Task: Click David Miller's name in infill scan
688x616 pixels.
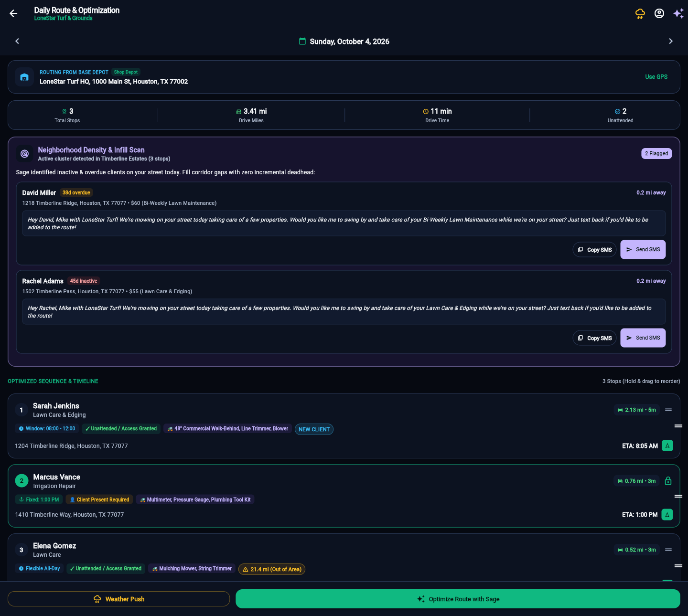Action: coord(39,193)
